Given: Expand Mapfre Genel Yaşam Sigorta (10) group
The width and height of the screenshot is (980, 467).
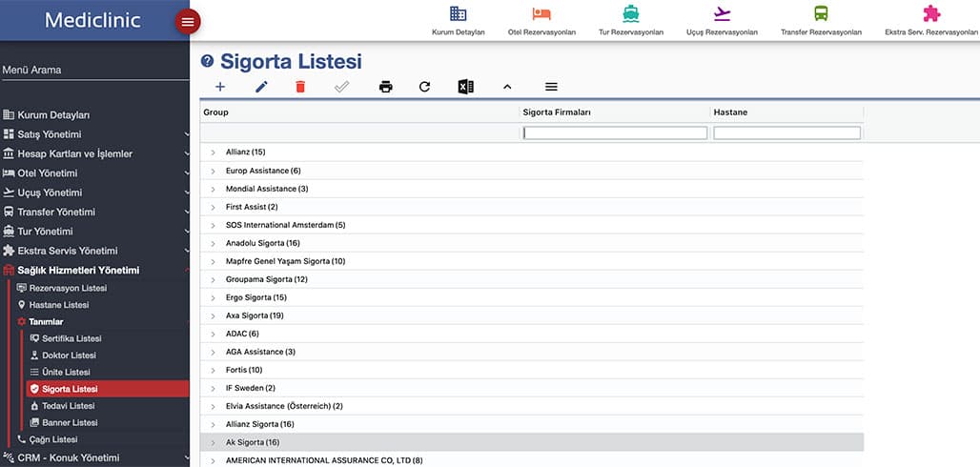Looking at the screenshot, I should click(213, 261).
